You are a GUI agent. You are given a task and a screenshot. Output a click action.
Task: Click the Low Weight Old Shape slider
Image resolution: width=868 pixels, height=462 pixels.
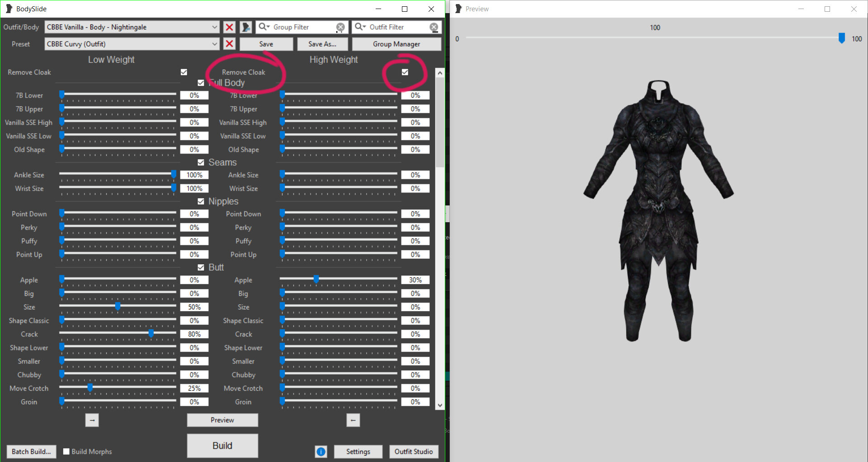(x=118, y=149)
